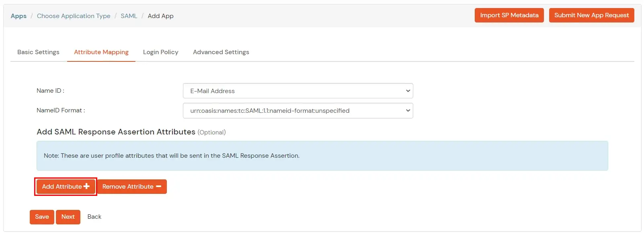Go to Choose Application Type breadcrumb
Image resolution: width=644 pixels, height=234 pixels.
(x=74, y=16)
